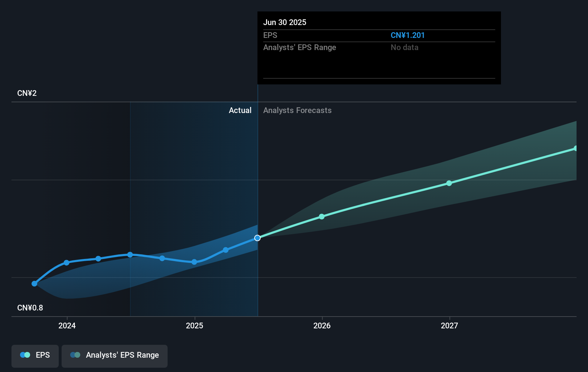Click the EPS data point at 2025

coord(194,262)
